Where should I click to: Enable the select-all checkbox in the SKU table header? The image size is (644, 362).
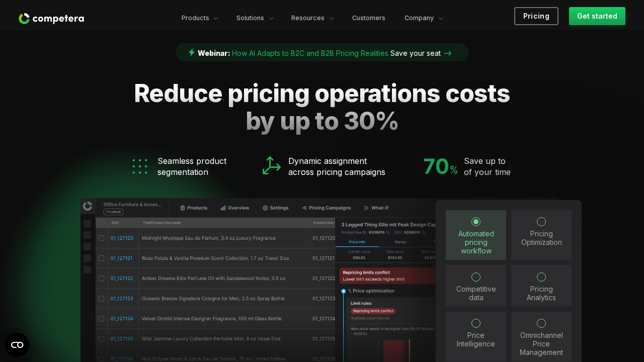(x=101, y=223)
